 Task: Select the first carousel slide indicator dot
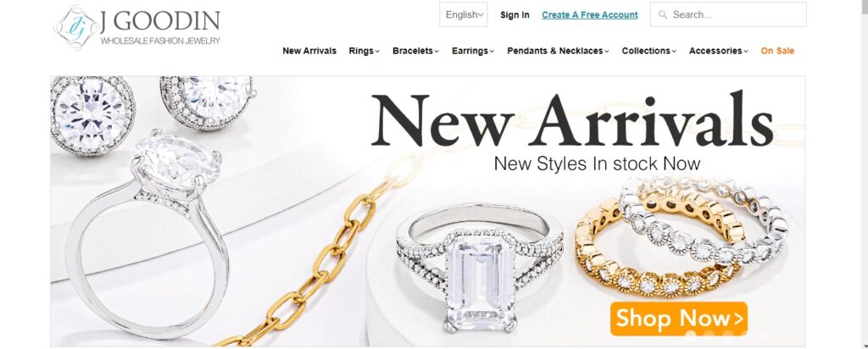coord(690,335)
